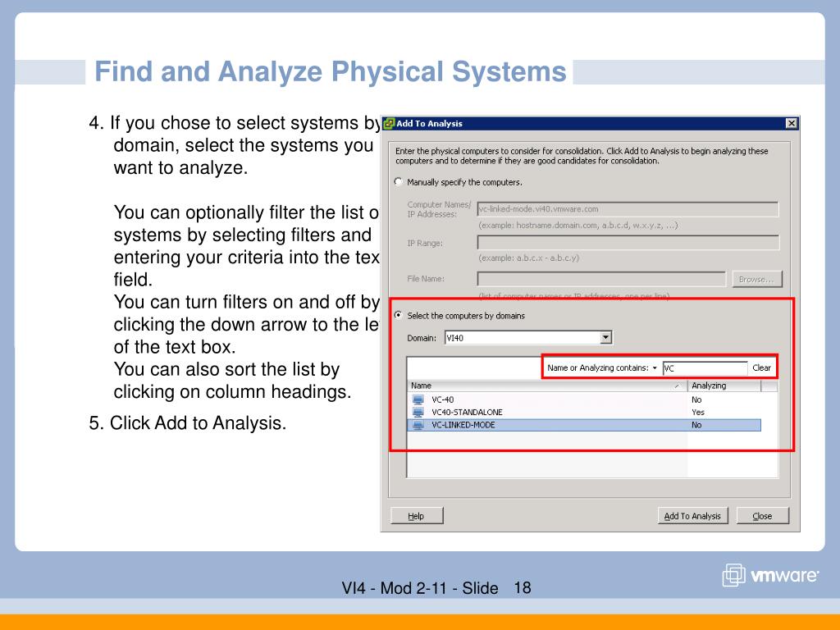This screenshot has width=840, height=630.
Task: Click the Browse... button
Action: 756,279
